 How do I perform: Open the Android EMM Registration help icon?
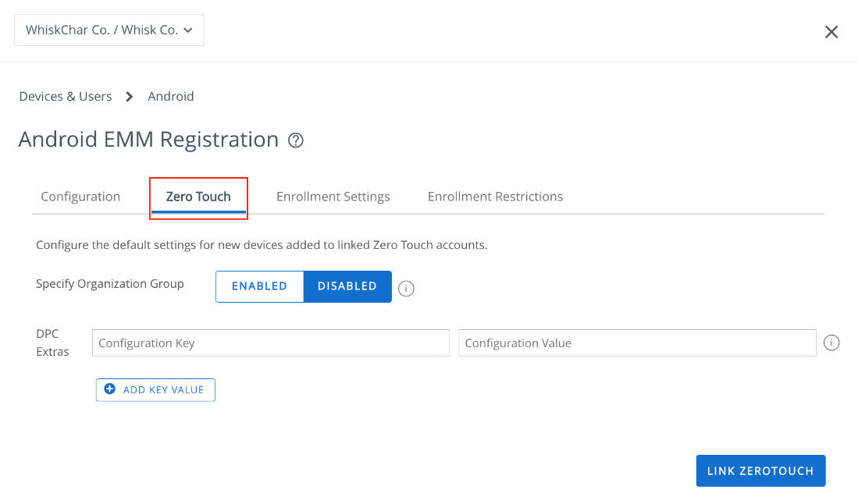(296, 140)
